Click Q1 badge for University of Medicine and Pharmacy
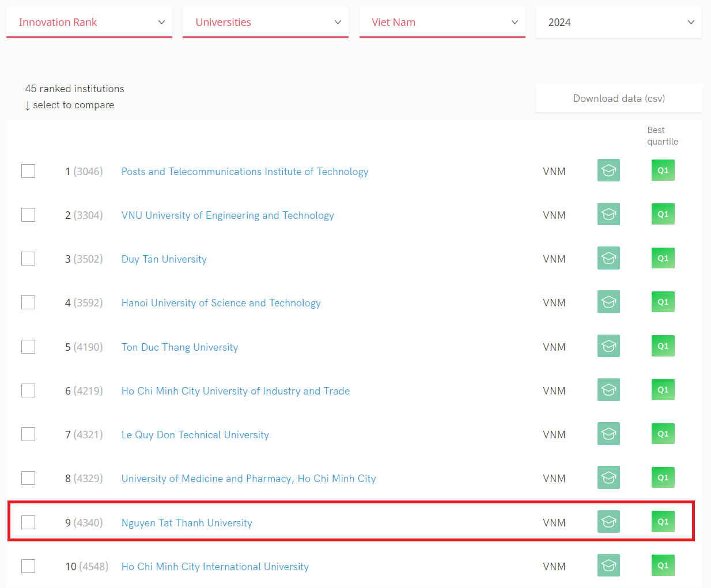This screenshot has width=711, height=588. [x=663, y=477]
